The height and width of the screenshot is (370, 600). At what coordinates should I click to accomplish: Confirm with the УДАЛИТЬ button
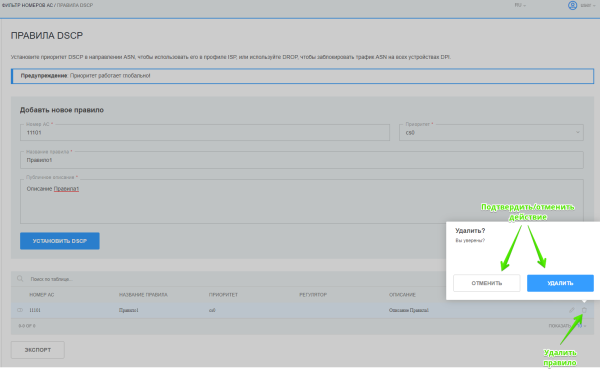click(560, 283)
